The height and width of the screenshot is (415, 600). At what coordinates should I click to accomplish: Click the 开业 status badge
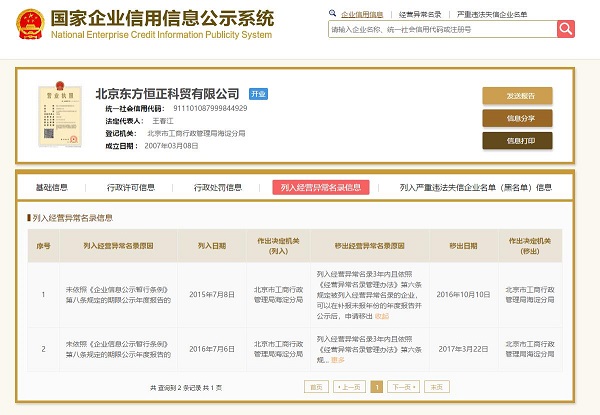258,93
